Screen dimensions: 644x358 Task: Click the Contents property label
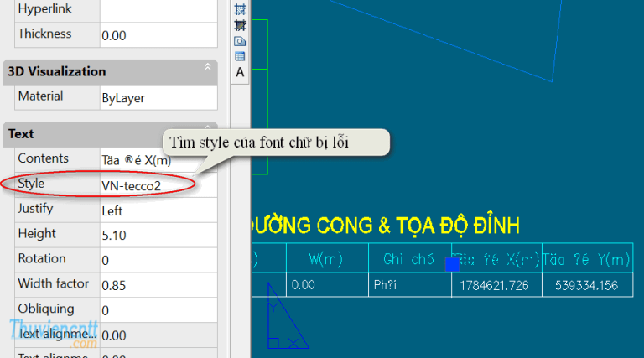43,158
